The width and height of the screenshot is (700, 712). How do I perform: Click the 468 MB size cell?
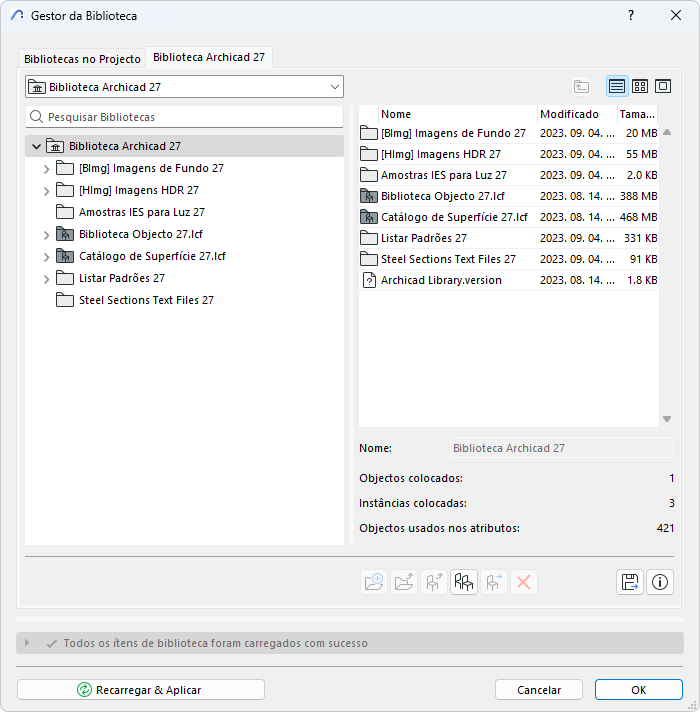coord(638,217)
